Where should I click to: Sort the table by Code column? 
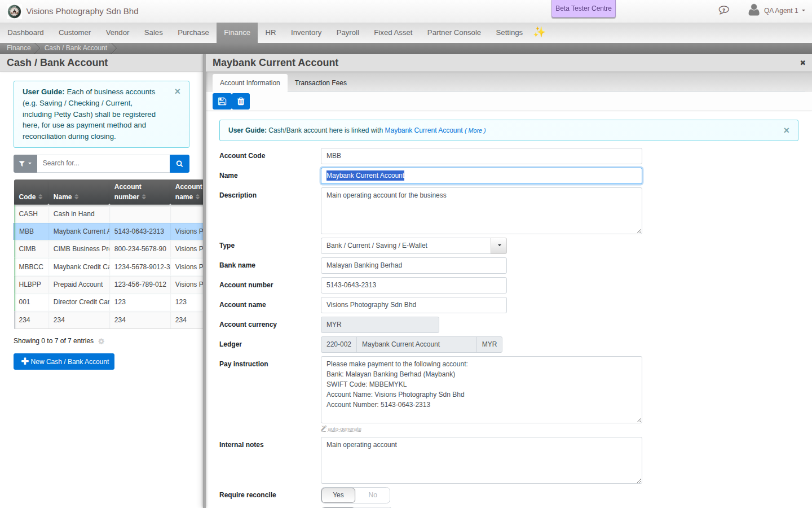(x=31, y=197)
